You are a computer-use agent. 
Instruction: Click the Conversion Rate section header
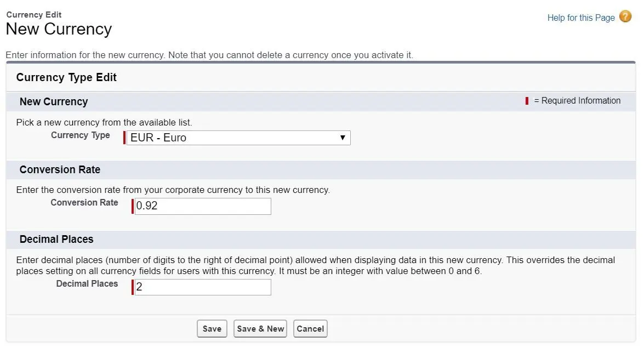pyautogui.click(x=60, y=170)
